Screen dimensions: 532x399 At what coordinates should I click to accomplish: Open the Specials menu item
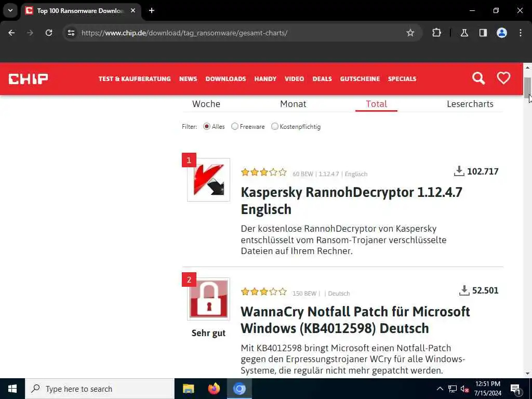click(402, 79)
